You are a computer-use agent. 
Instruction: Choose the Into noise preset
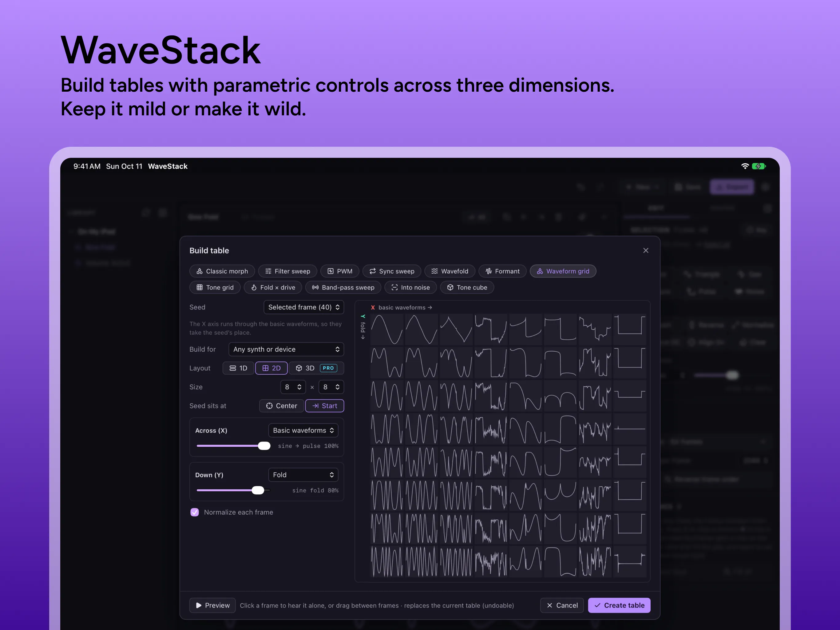click(410, 287)
